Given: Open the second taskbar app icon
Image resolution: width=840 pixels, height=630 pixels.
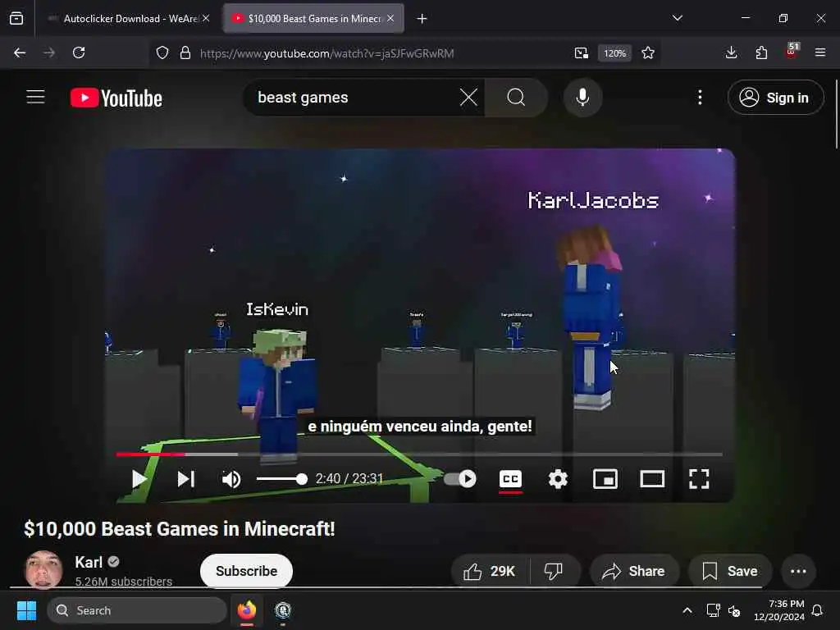Looking at the screenshot, I should click(x=283, y=610).
